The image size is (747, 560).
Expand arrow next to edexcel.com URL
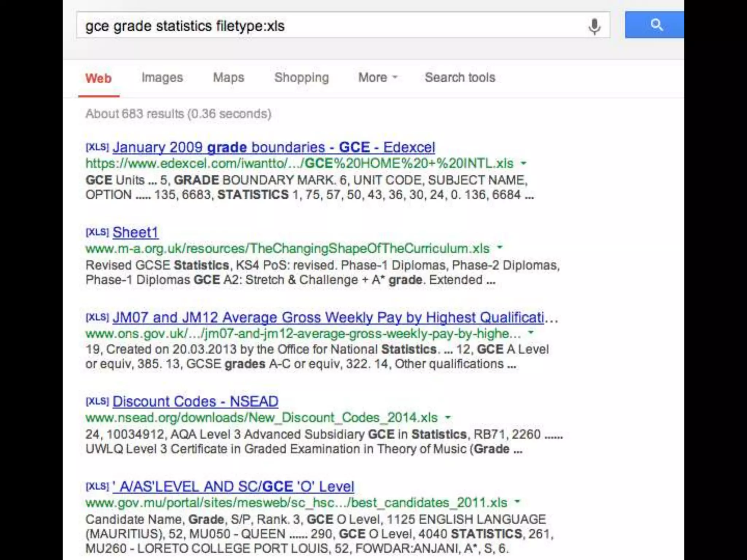(523, 163)
